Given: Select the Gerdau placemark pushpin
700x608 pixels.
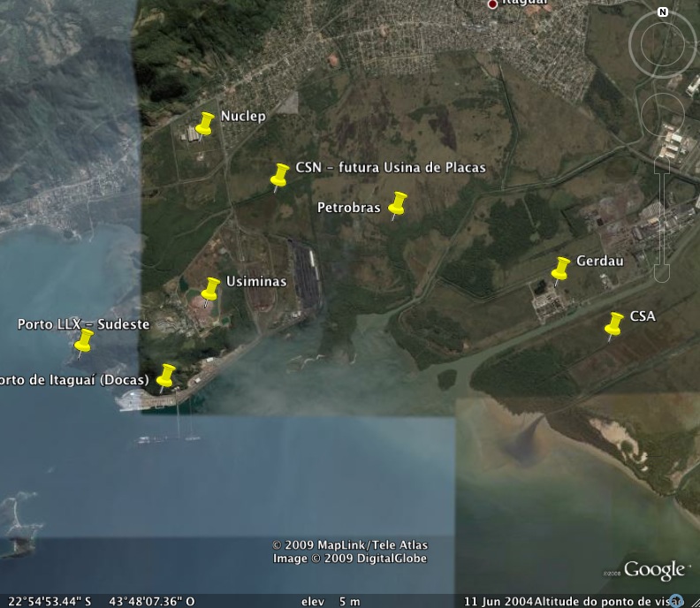Looking at the screenshot, I should pyautogui.click(x=560, y=268).
